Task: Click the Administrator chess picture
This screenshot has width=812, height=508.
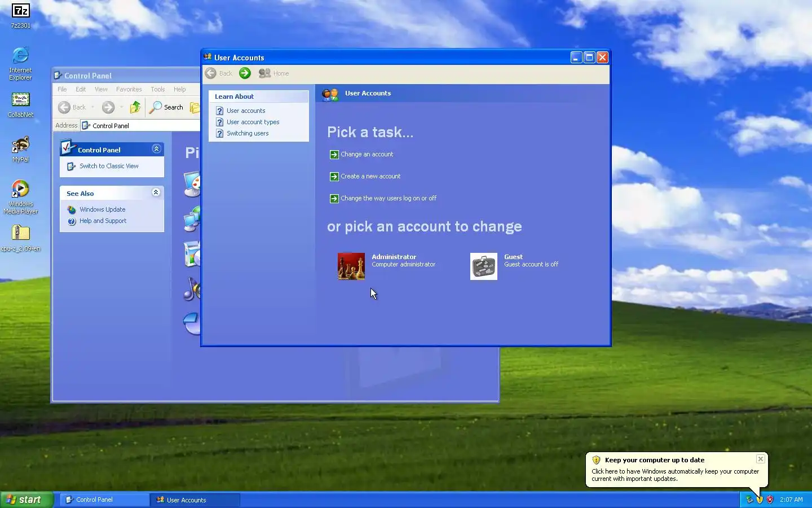Action: point(351,266)
